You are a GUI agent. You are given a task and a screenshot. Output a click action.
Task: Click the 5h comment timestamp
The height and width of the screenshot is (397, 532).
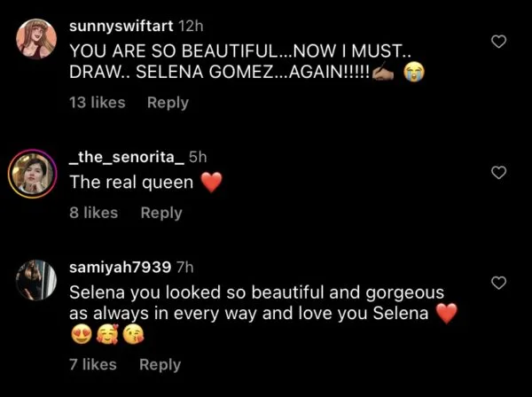[x=198, y=157]
